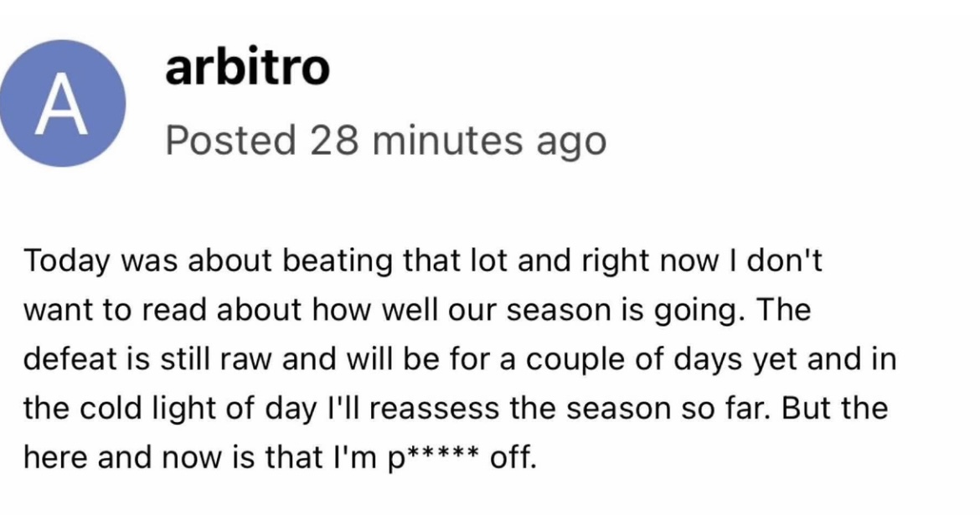Image resolution: width=980 pixels, height=515 pixels.
Task: Click the word "off." ending the post
Action: 510,459
